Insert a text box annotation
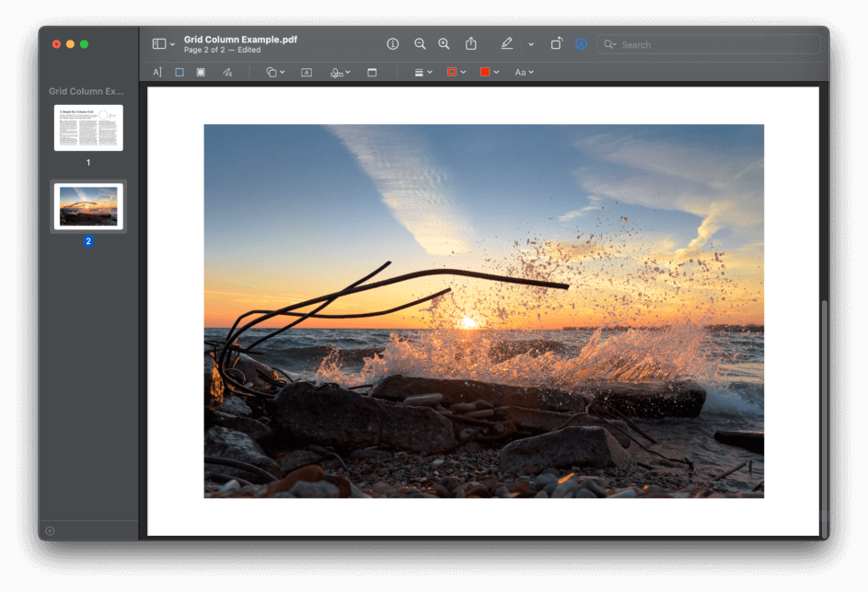The height and width of the screenshot is (592, 868). coord(305,72)
